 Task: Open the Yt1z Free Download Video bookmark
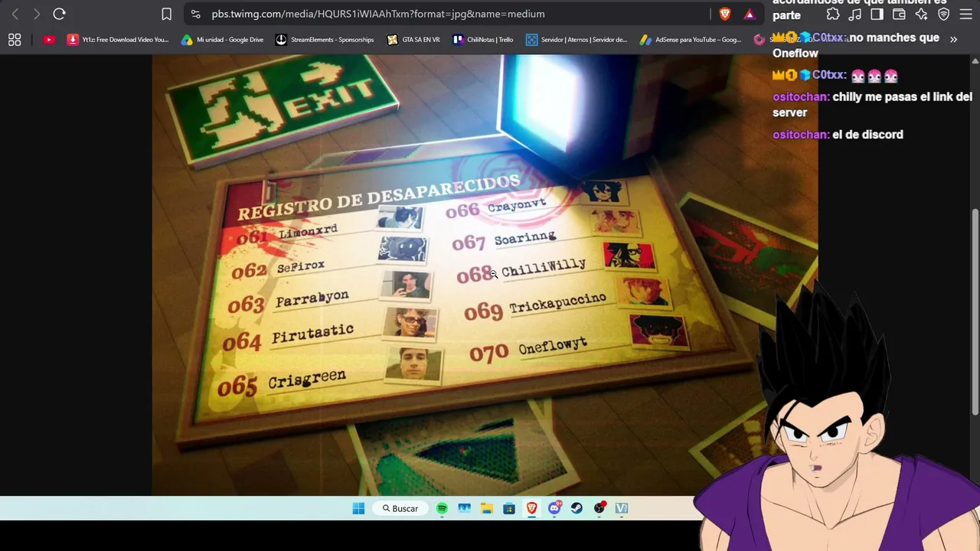(x=118, y=40)
